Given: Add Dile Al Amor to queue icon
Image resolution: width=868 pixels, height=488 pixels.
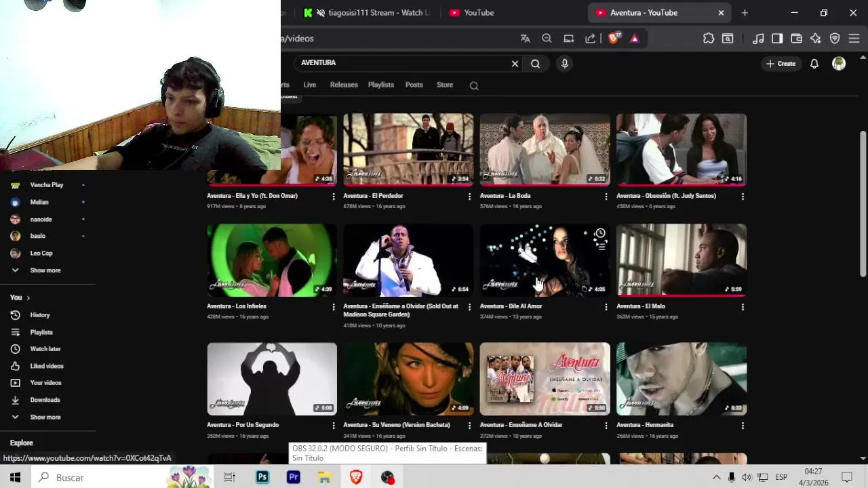Looking at the screenshot, I should pos(601,247).
